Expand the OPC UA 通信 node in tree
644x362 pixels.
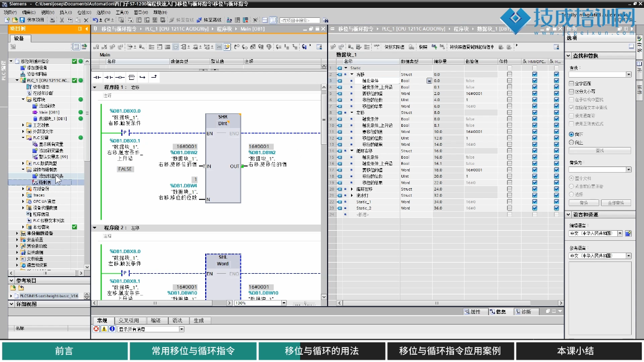pos(23,202)
